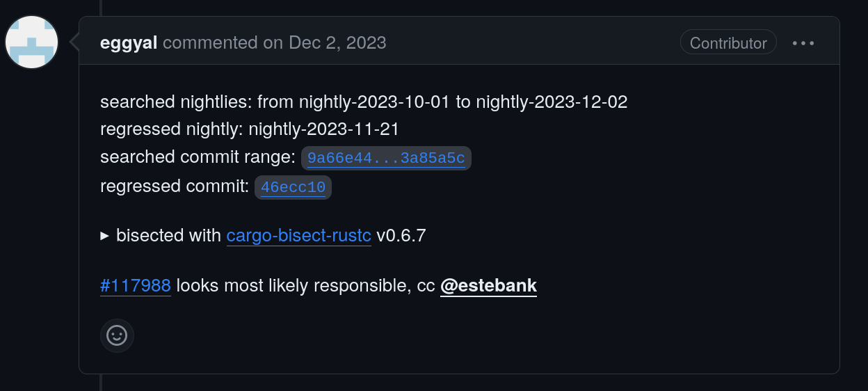The image size is (868, 391).
Task: Click the v0.6.7 version text
Action: point(401,236)
